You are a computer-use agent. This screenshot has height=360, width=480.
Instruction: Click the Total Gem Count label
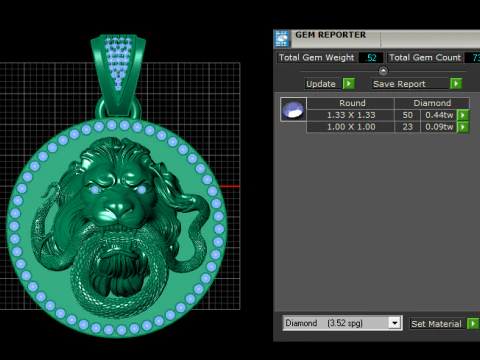pyautogui.click(x=425, y=58)
